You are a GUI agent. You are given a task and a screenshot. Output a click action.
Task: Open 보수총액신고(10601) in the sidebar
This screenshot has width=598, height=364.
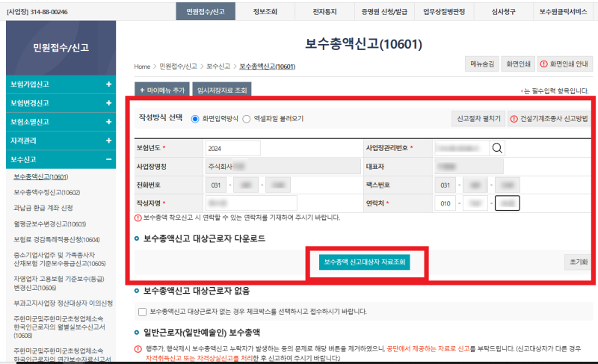[x=41, y=177]
